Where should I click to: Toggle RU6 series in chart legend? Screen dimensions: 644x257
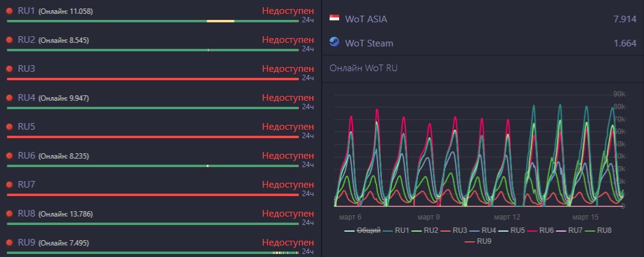[540, 230]
